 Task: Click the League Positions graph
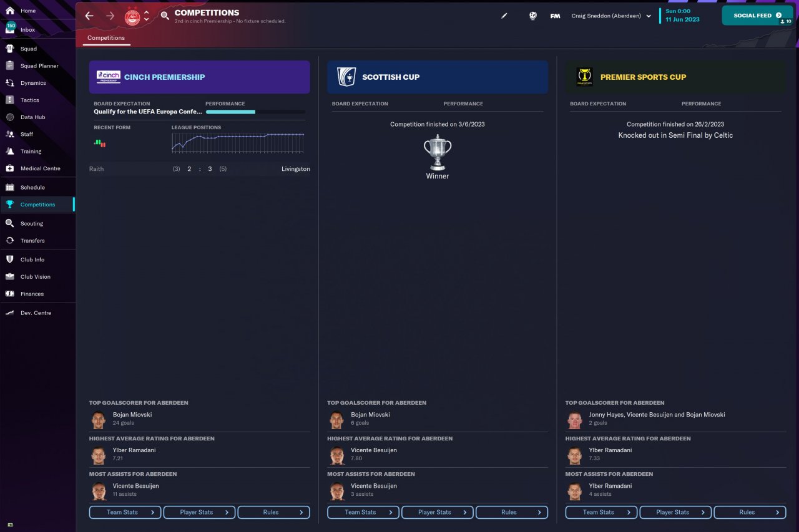pyautogui.click(x=238, y=143)
